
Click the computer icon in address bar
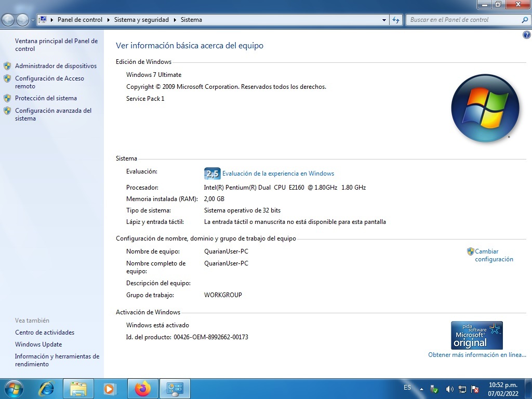43,19
